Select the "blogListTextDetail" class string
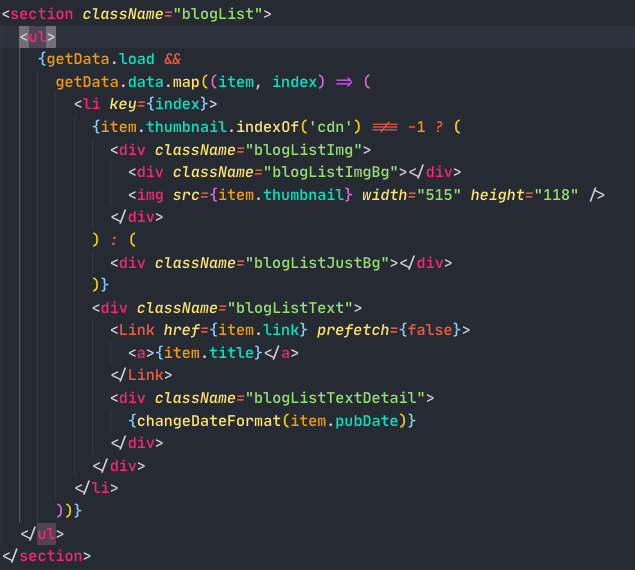The width and height of the screenshot is (635, 570). (335, 398)
